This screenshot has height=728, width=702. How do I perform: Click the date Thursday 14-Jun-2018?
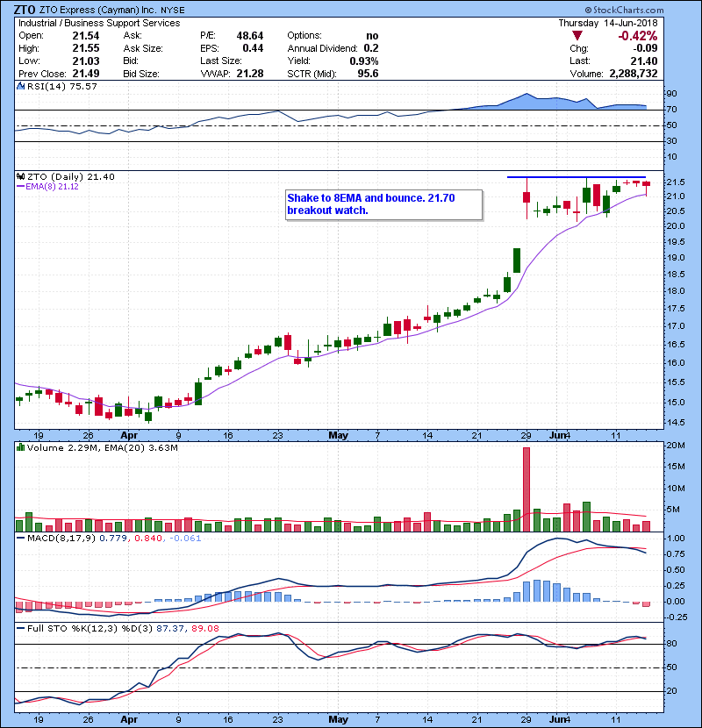point(608,23)
